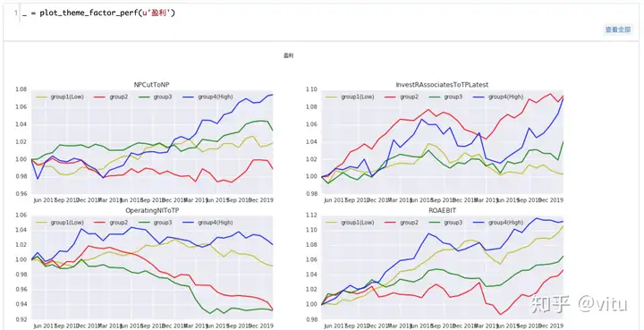Click the InvestRAssociatesToTPLatest chart title

442,85
